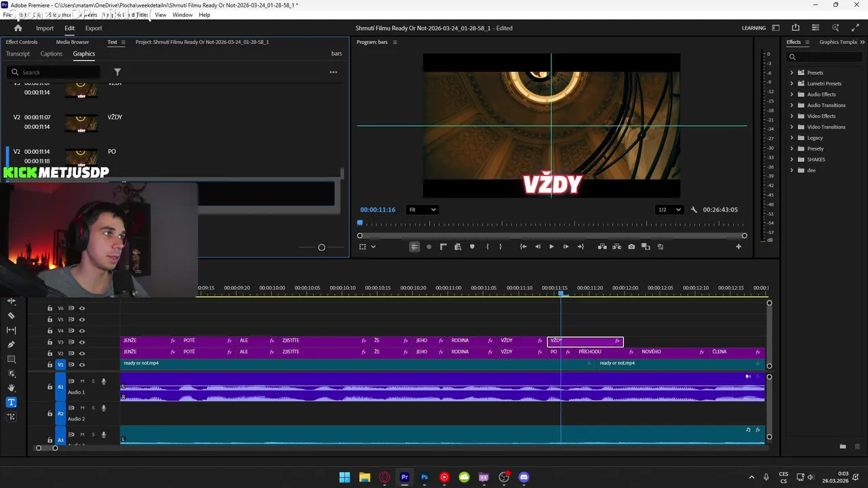Toggle A1 source patching
The width and height of the screenshot is (868, 488).
click(60, 386)
